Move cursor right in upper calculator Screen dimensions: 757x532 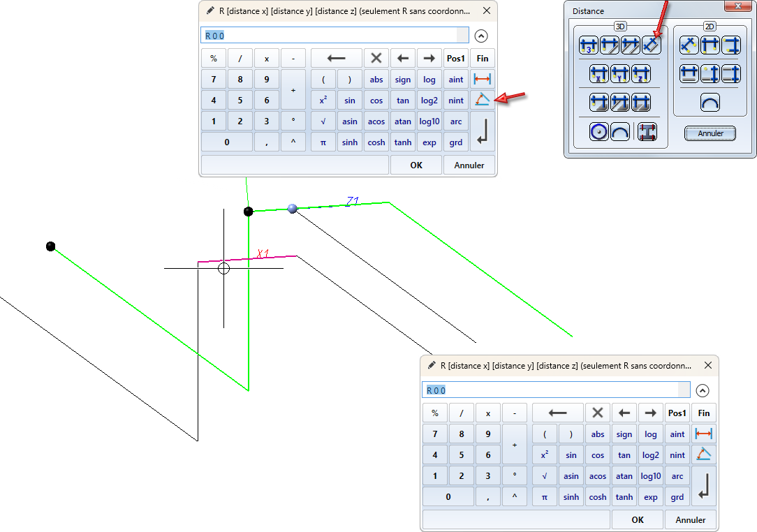[429, 59]
